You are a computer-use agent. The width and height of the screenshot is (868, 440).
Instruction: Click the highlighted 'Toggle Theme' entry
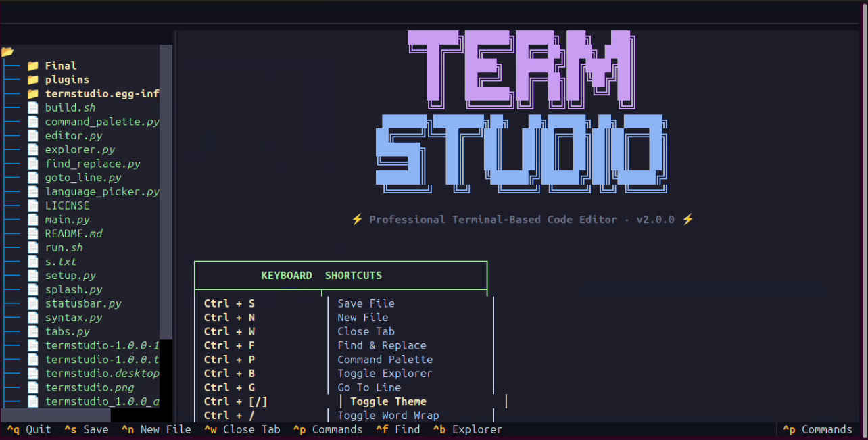pos(388,401)
